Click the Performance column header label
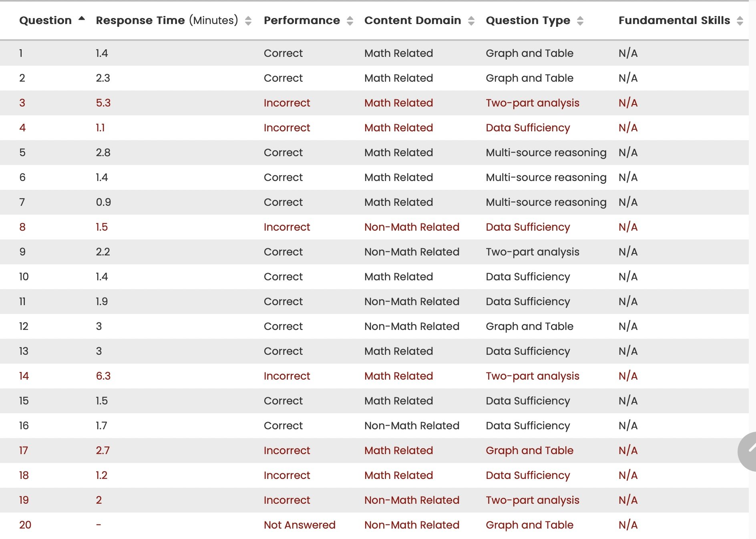 [302, 20]
